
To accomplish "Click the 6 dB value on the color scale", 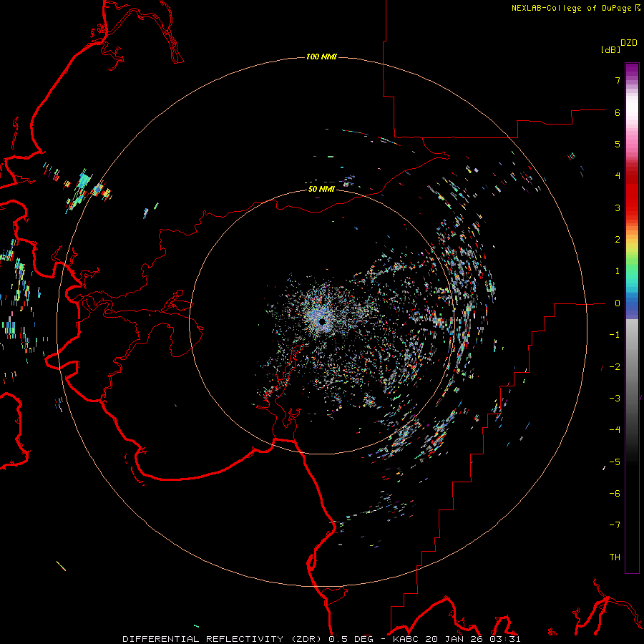I will coord(618,112).
